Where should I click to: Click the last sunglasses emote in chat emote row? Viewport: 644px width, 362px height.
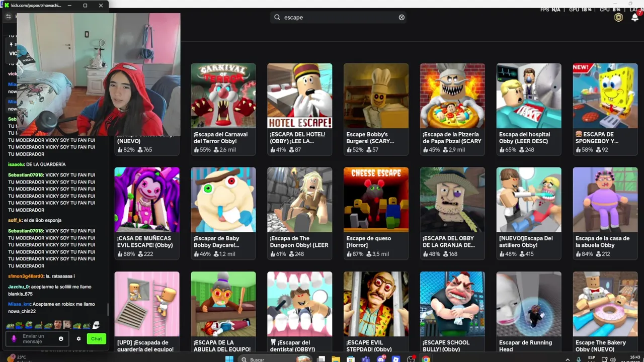(96, 325)
